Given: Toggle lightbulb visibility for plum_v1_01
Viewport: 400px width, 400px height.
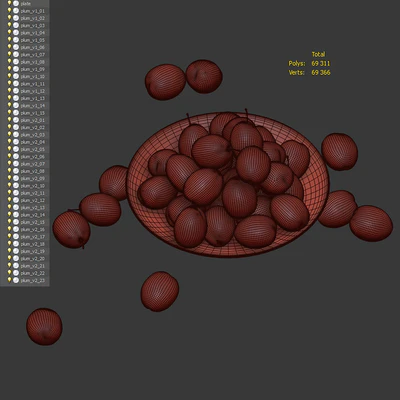Looking at the screenshot, I should [x=9, y=10].
